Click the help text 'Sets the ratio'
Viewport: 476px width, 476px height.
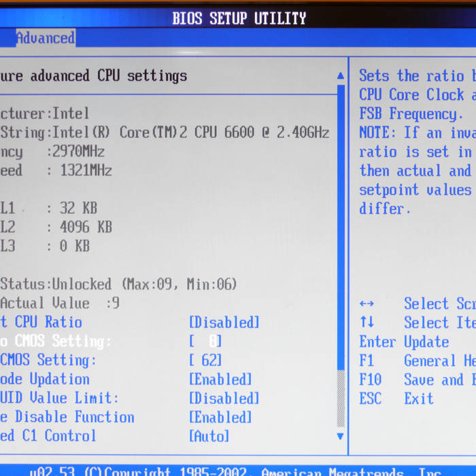(x=411, y=75)
